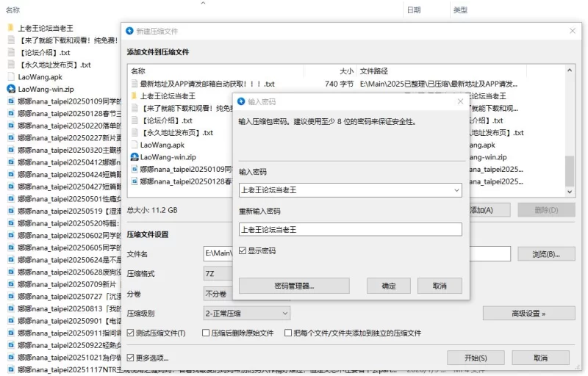The width and height of the screenshot is (588, 376).
Task: Open the 输入密码 combo box dropdown arrow
Action: pos(456,190)
